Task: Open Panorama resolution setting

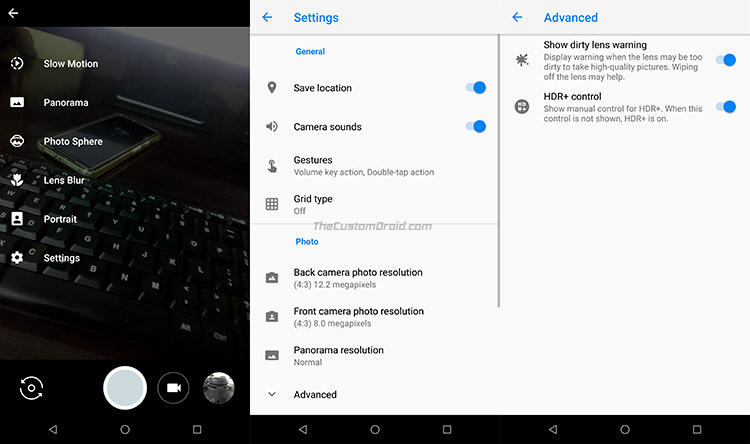Action: pos(374,355)
